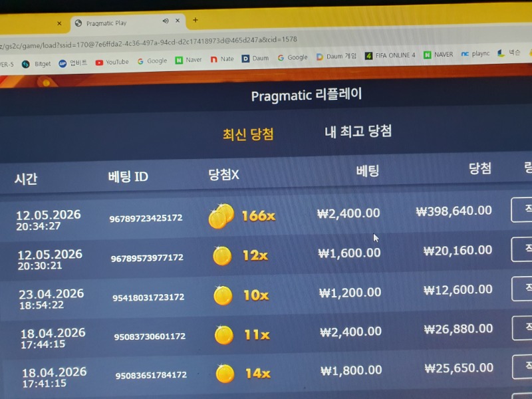Select bet ID 95418031723172
Screen dimensions: 532x399
(x=148, y=297)
